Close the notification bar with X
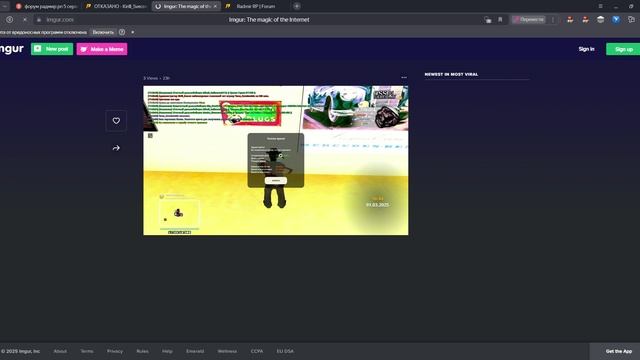This screenshot has width=640, height=360. (x=132, y=32)
